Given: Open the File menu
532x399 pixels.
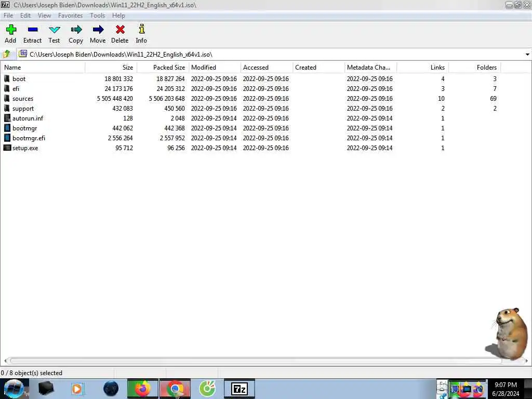Looking at the screenshot, I should pyautogui.click(x=8, y=16).
